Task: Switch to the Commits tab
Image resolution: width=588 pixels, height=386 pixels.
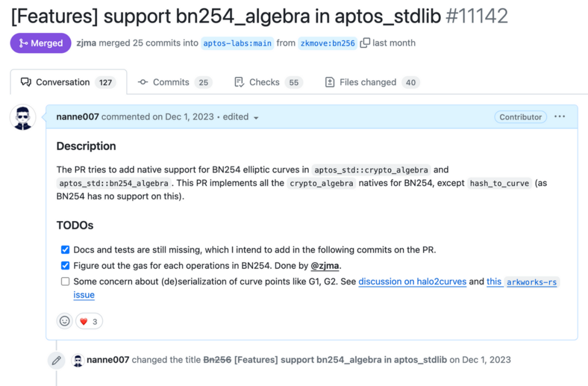Action: click(x=175, y=82)
